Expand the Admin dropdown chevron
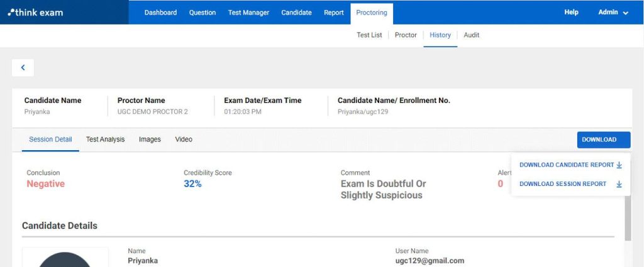 pos(626,13)
